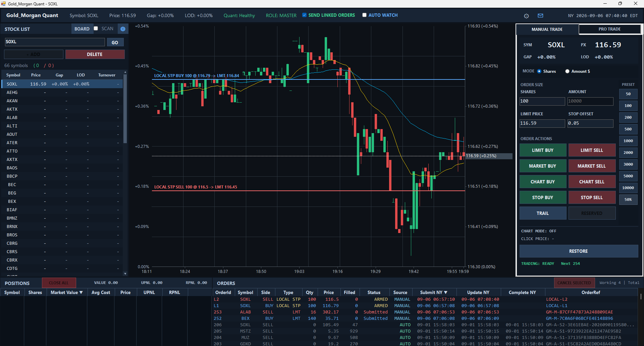Select BROS in the stock list
The height and width of the screenshot is (346, 644).
[62, 235]
